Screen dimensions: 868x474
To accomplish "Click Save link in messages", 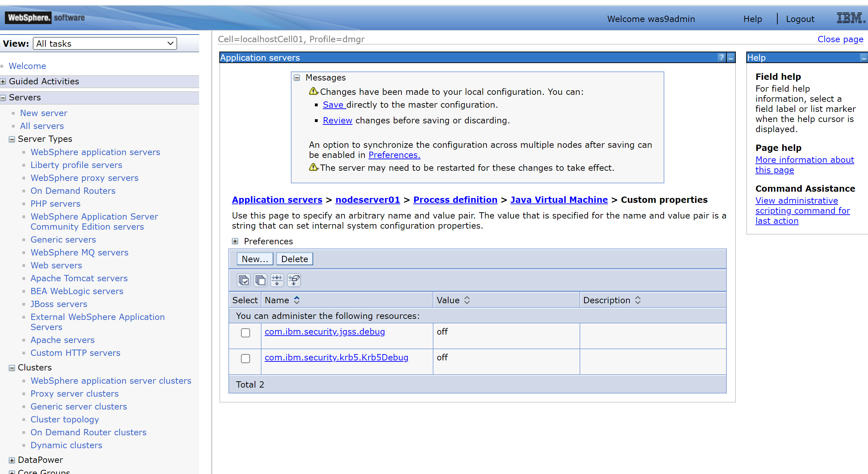I will tap(333, 105).
